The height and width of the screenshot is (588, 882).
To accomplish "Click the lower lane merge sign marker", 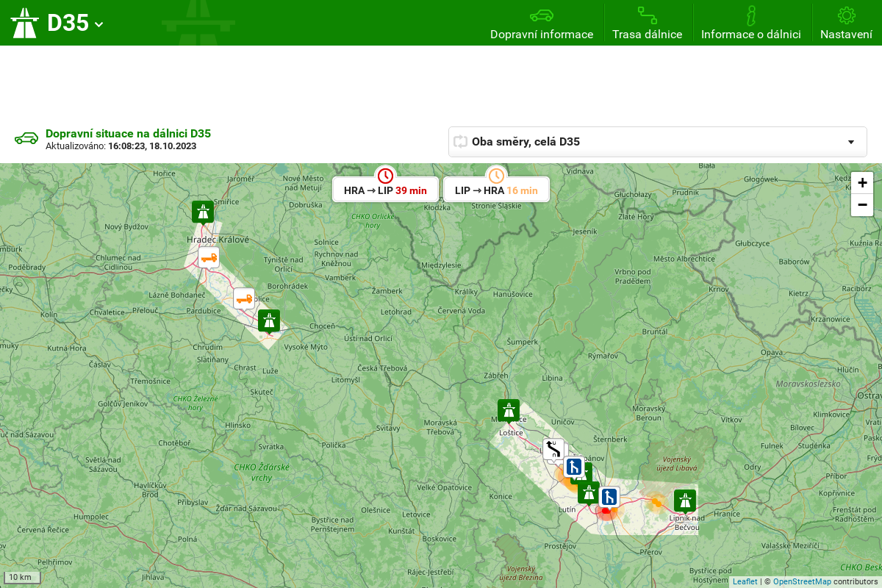I will 609,497.
